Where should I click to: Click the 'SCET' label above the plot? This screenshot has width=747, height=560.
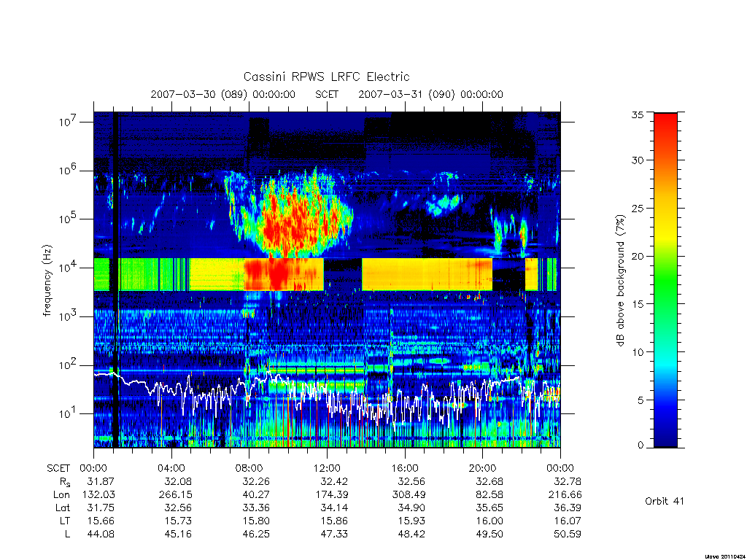(x=327, y=94)
